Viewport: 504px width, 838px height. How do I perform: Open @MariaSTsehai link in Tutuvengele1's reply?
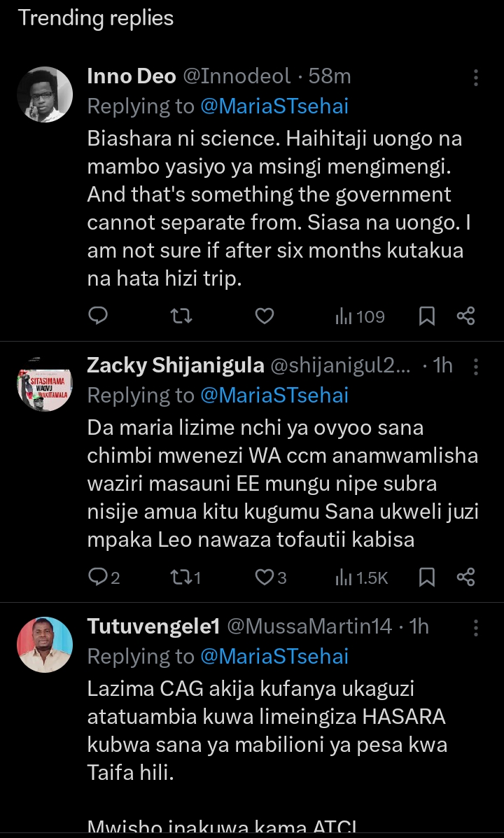coord(274,656)
